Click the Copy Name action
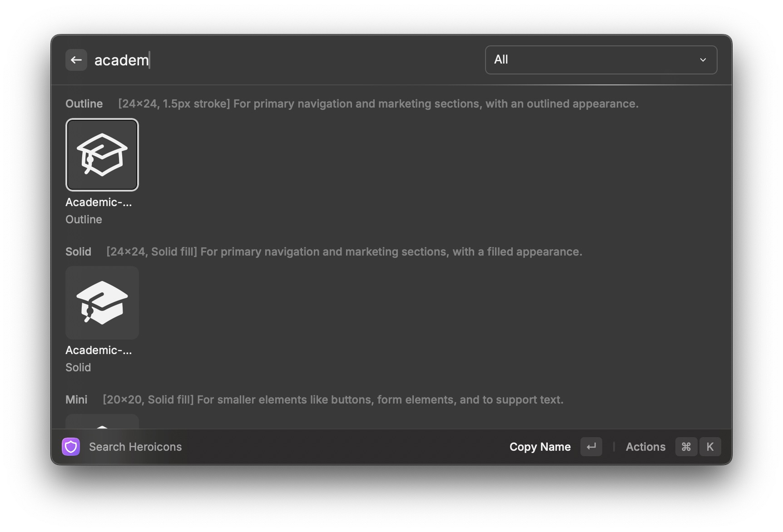Screen dimensions: 783x532 540,447
